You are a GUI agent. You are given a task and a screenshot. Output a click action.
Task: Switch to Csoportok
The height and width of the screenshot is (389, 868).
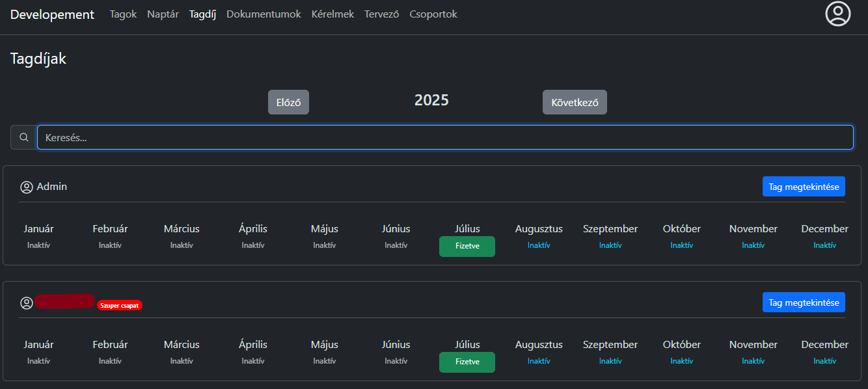coord(433,14)
